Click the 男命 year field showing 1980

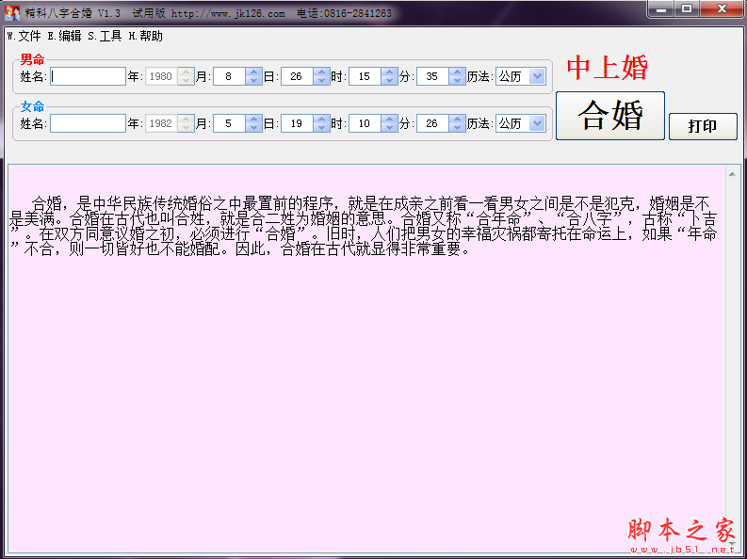(161, 76)
